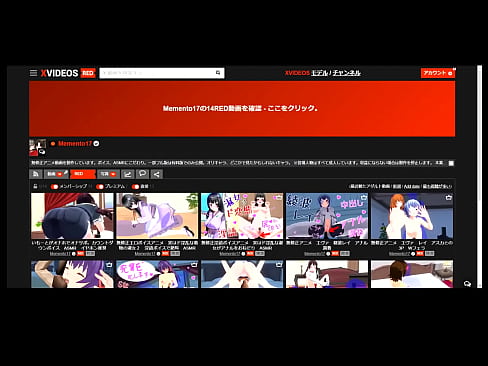Expand the filter options icon before メンバーシップ
Viewport: 488px width, 366px height.
click(x=35, y=187)
